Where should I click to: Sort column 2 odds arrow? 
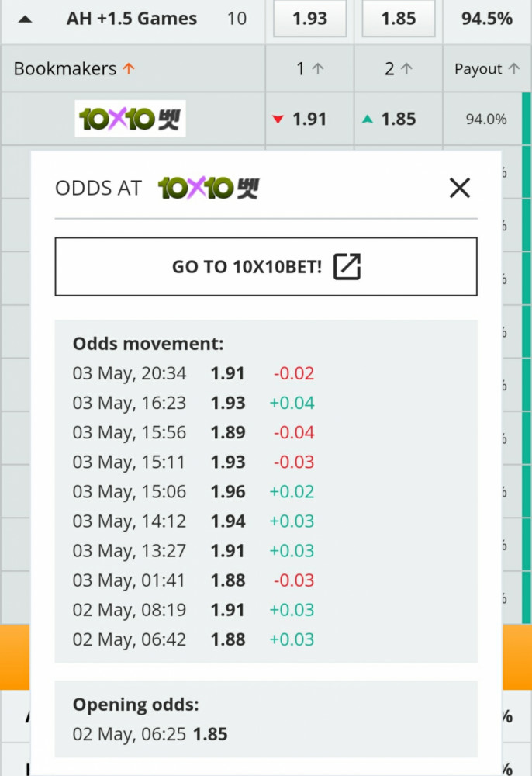[x=406, y=69]
